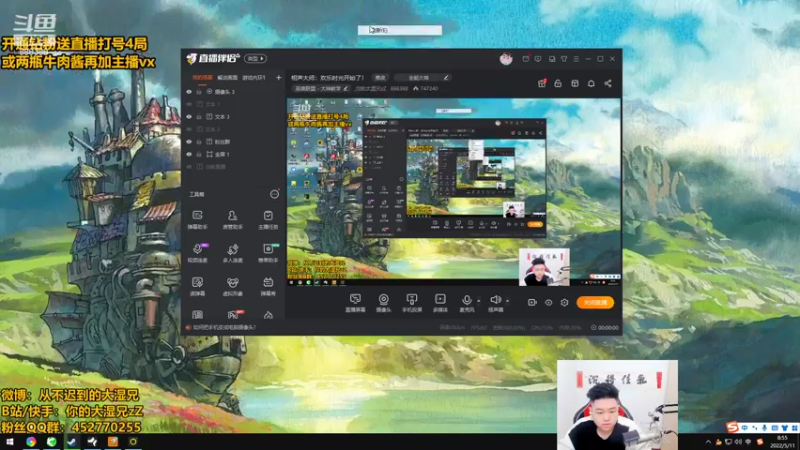
Task: Add a new scene with plus
Action: (278, 78)
